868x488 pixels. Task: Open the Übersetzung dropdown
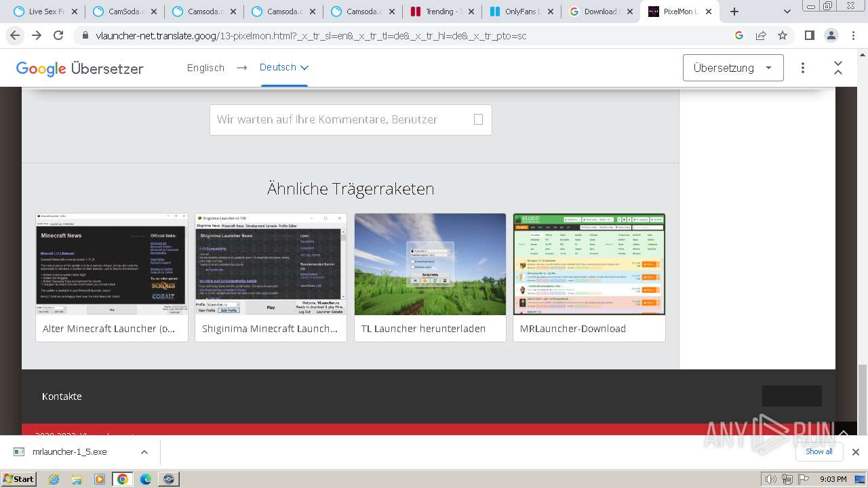(x=733, y=68)
